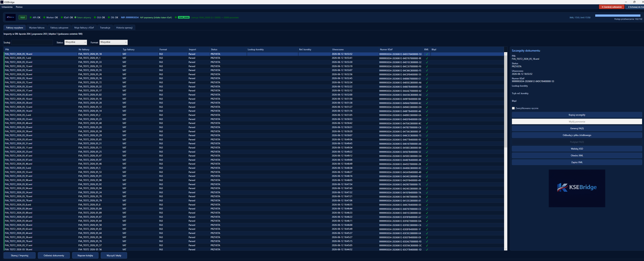This screenshot has height=261, width=644.
Task: Click the table scrollbar up arrow
Action: 505,54
